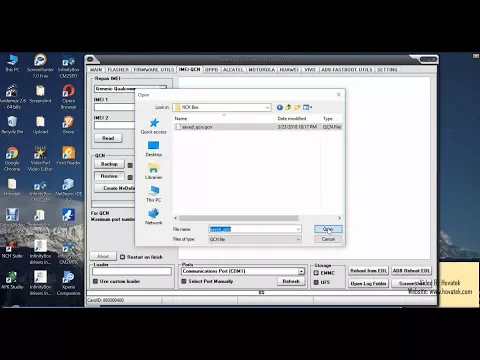Image resolution: width=480 pixels, height=360 pixels.
Task: Open This PC desktop shortcut
Action: [x=12, y=63]
